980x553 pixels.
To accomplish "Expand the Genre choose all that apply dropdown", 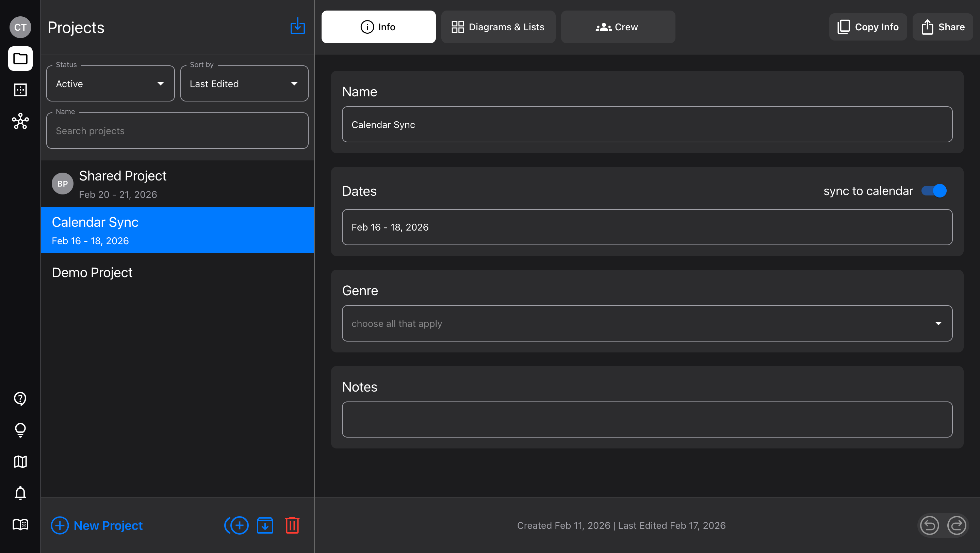I will [x=647, y=323].
